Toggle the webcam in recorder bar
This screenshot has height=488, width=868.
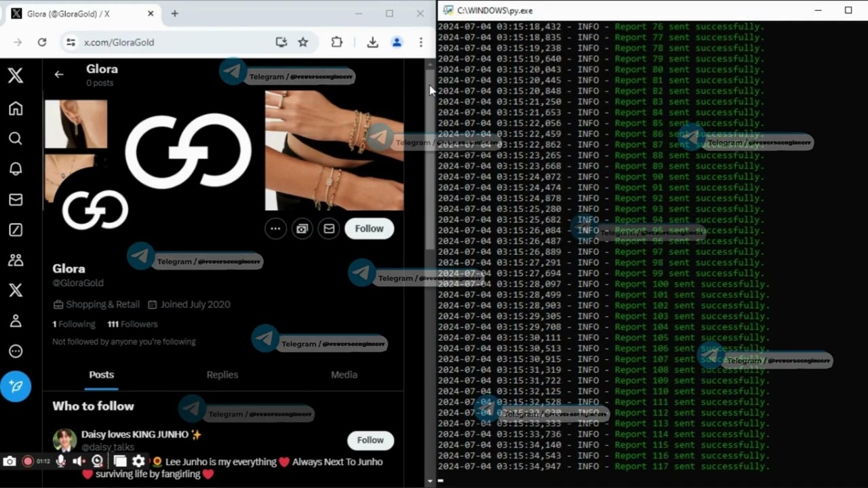(98, 461)
